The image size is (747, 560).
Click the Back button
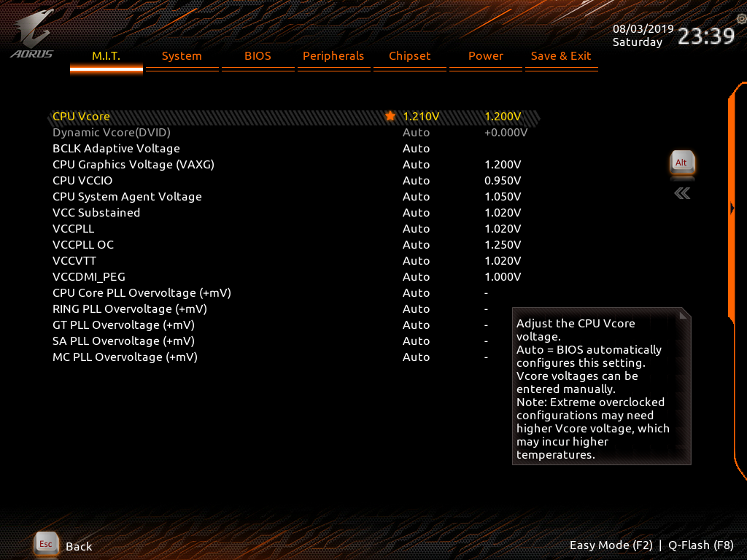(x=79, y=546)
